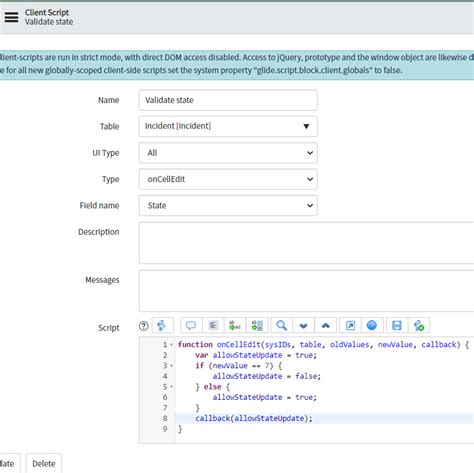This screenshot has width=474, height=473.
Task: Toggle full screen script editor icon
Action: pyautogui.click(x=350, y=325)
